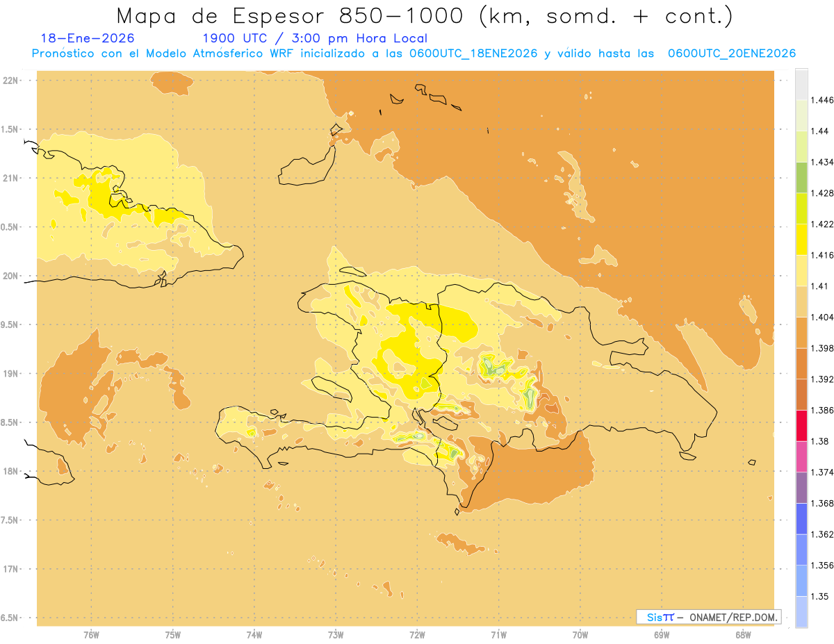
Task: Pick the blue swatch between 1.362 and 1.368
Action: (x=801, y=518)
